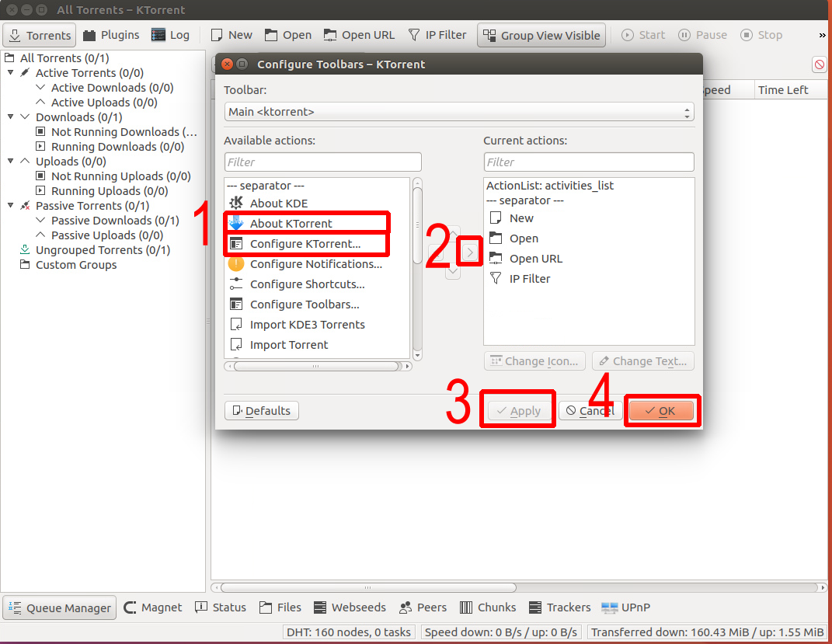The height and width of the screenshot is (644, 832).
Task: Confirm the dialog with OK
Action: pos(661,411)
